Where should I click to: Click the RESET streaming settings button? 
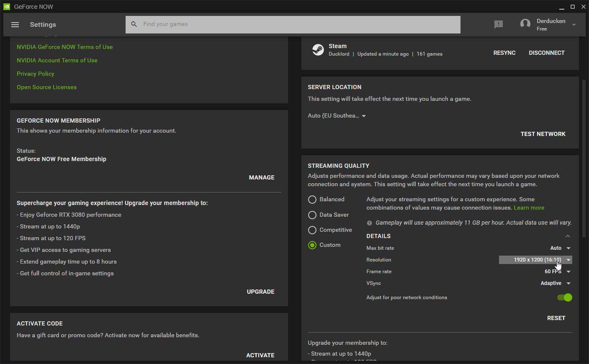point(556,318)
